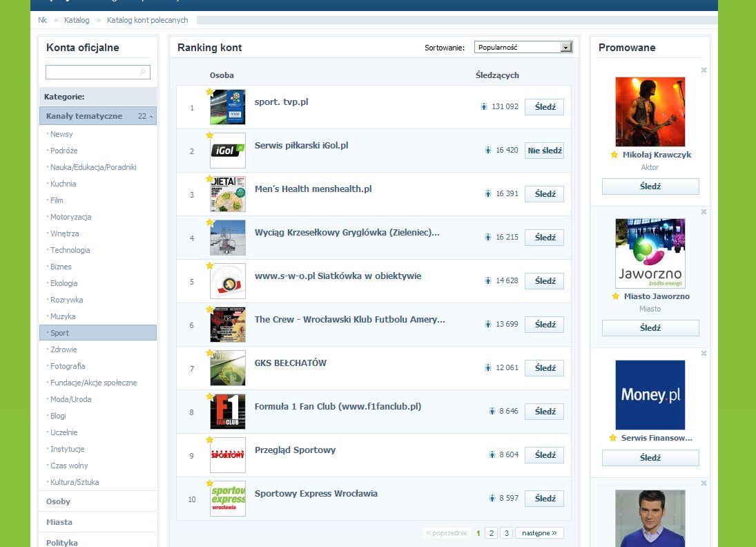Follow GKS BEŁCHATÓW account
Viewport: 756px width, 547px height.
pyautogui.click(x=544, y=368)
